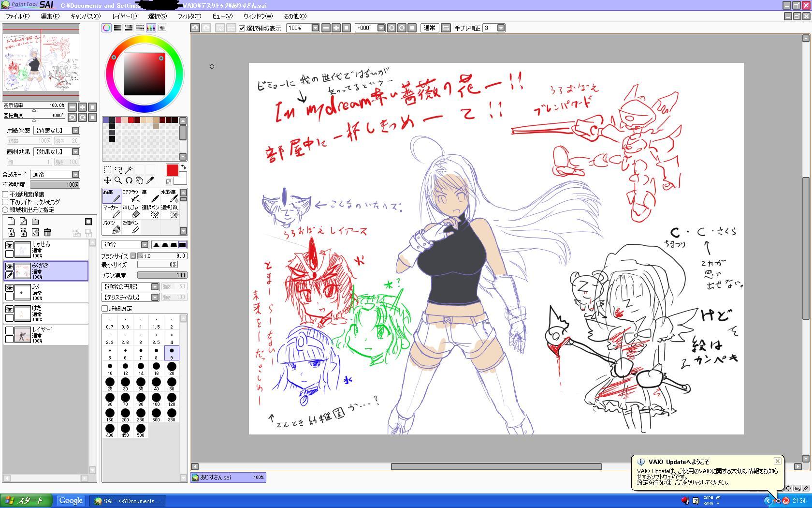
Task: Open the テクスチャなし brush texture dropdown
Action: [130, 297]
